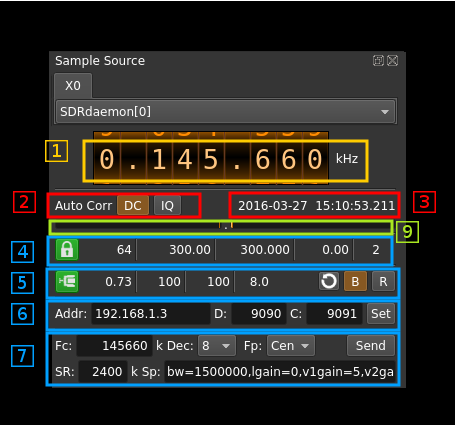Screen dimensions: 455x425
Task: Click the Send button
Action: click(x=371, y=346)
